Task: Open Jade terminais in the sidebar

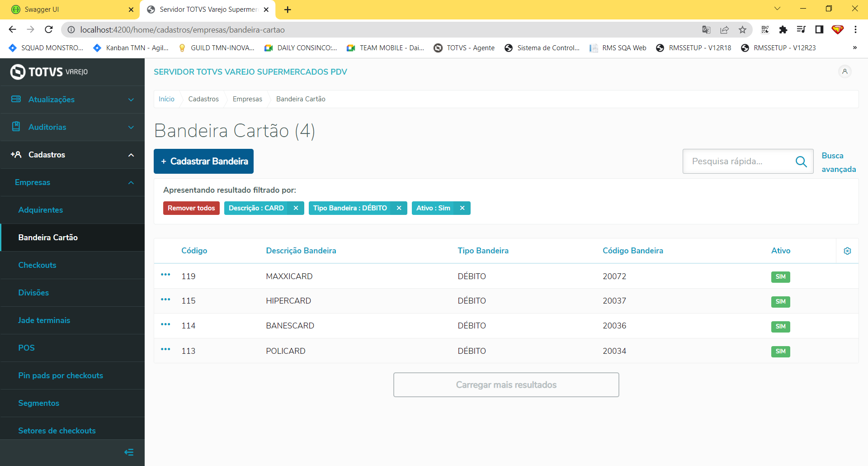Action: tap(72, 320)
